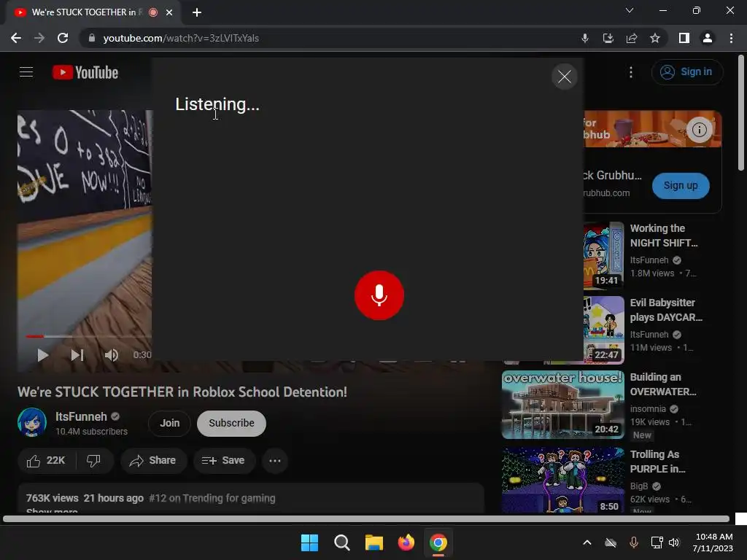The height and width of the screenshot is (560, 747).
Task: Launch Firefox from taskbar
Action: tap(406, 542)
